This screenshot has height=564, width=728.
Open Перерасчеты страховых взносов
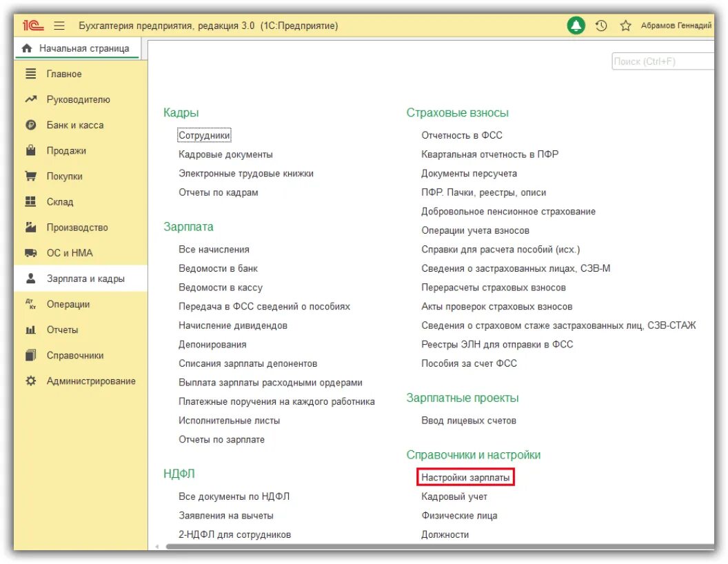click(x=494, y=288)
